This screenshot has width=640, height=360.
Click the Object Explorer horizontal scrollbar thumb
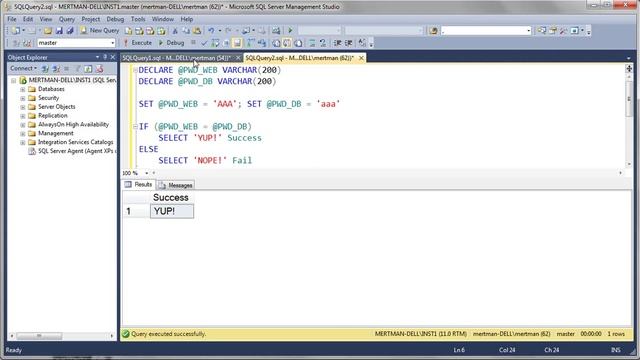(39, 336)
